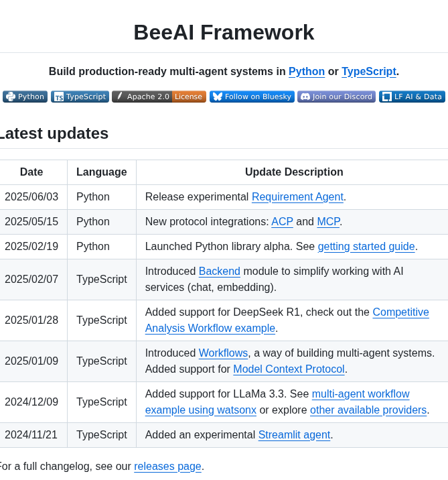Image resolution: width=448 pixels, height=480 pixels.
Task: Open the other available providers link
Action: [x=368, y=410]
